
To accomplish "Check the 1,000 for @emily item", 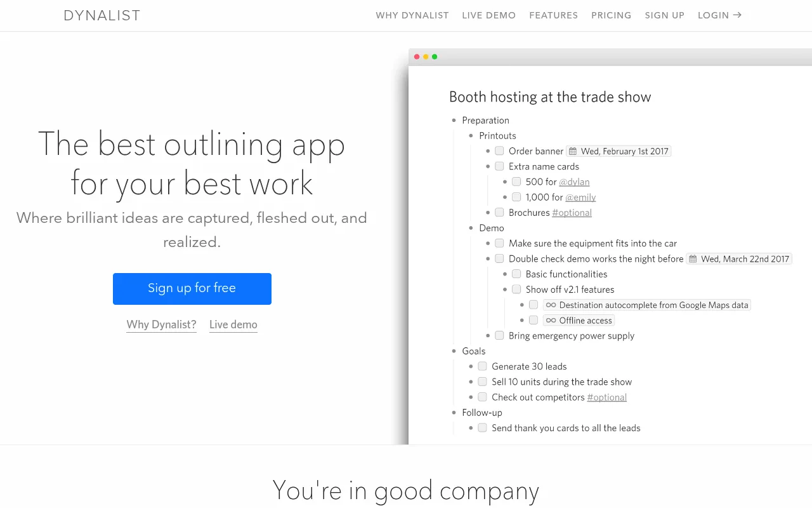I will coord(516,197).
